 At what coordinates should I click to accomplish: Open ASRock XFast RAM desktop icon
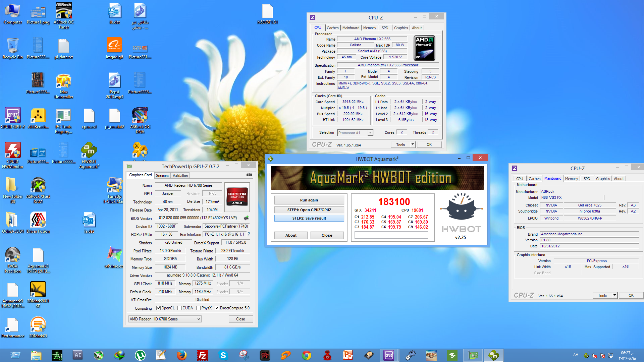[38, 190]
